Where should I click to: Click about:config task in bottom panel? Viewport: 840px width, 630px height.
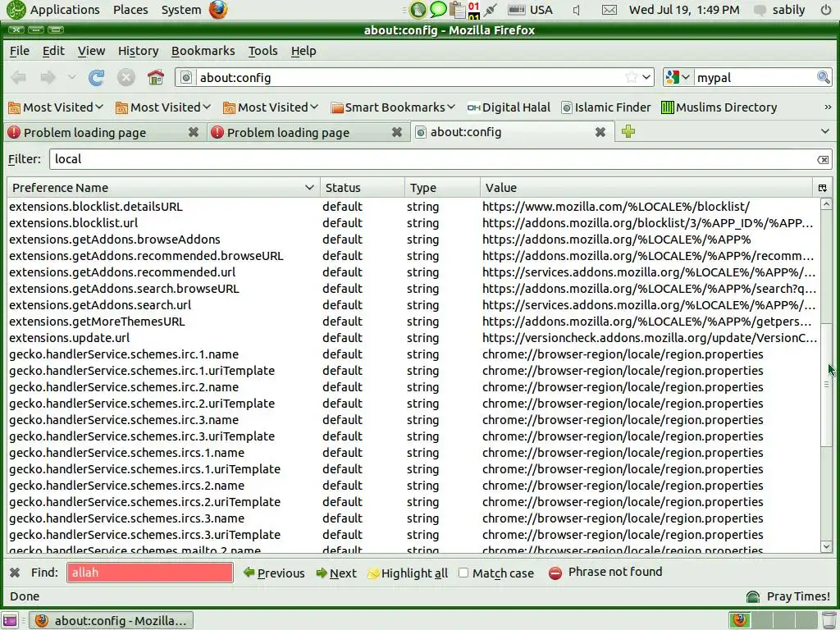pos(111,620)
